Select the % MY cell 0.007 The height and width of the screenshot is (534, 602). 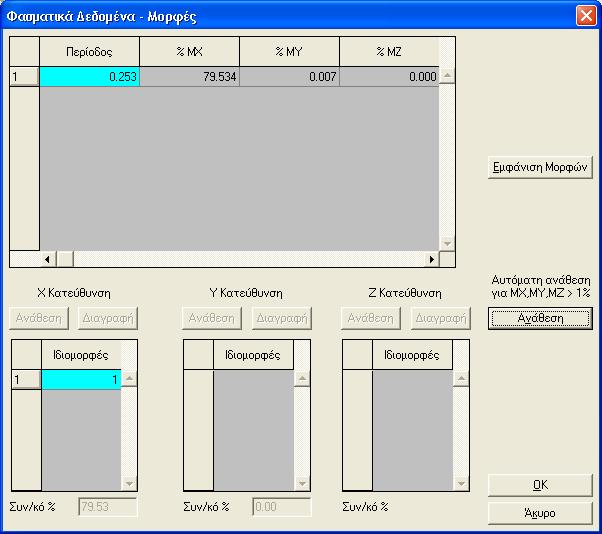pos(289,77)
